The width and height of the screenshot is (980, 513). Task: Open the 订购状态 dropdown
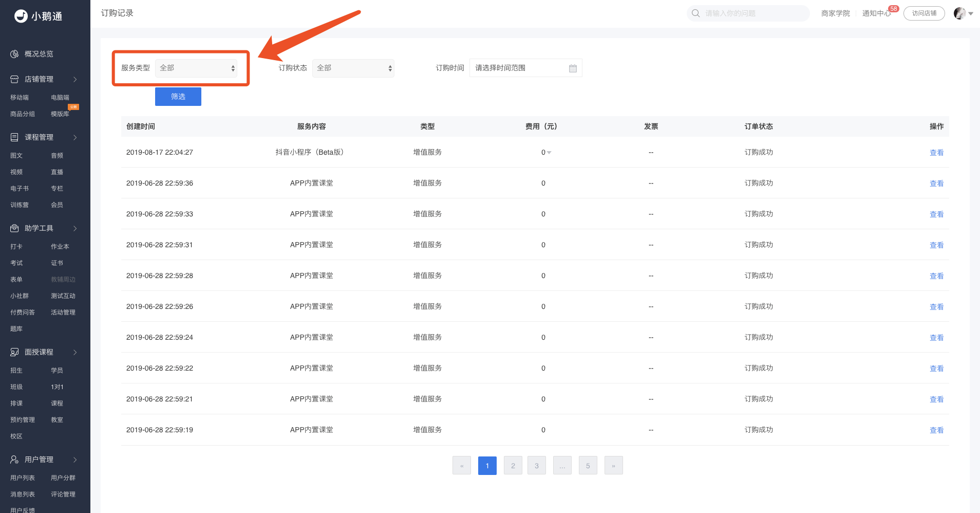[353, 68]
